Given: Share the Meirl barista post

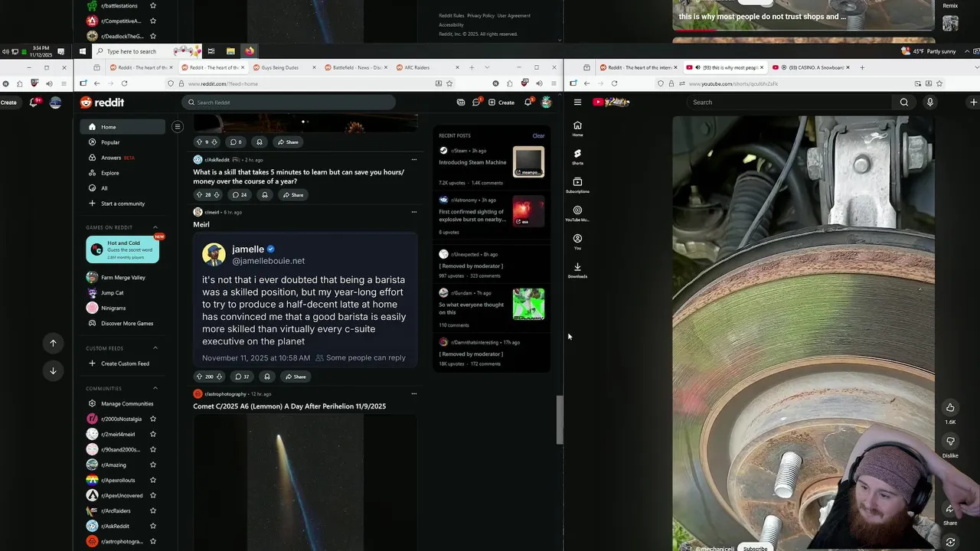Looking at the screenshot, I should coord(295,377).
